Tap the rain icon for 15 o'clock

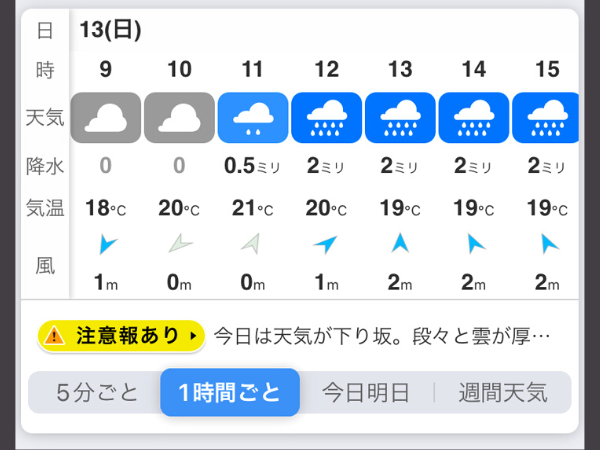tap(545, 117)
